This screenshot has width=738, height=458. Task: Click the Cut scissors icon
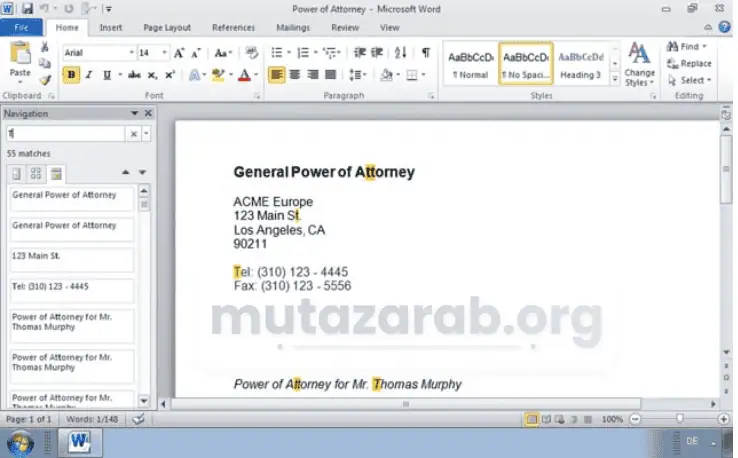click(45, 47)
